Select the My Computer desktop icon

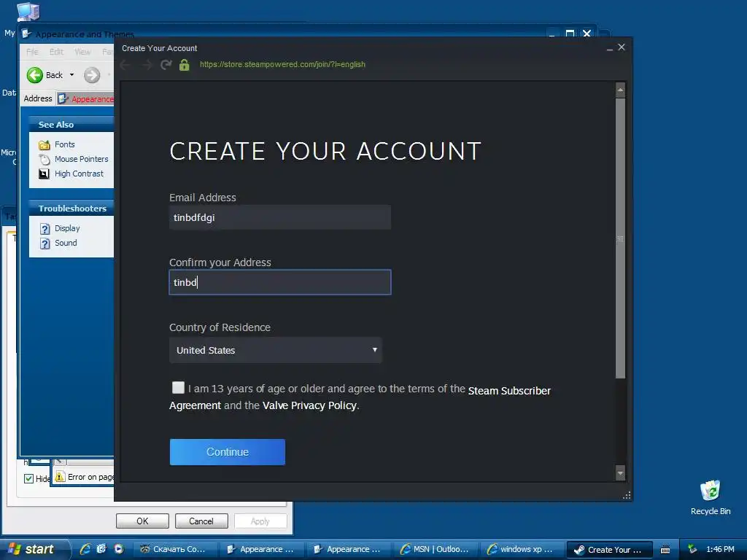28,12
